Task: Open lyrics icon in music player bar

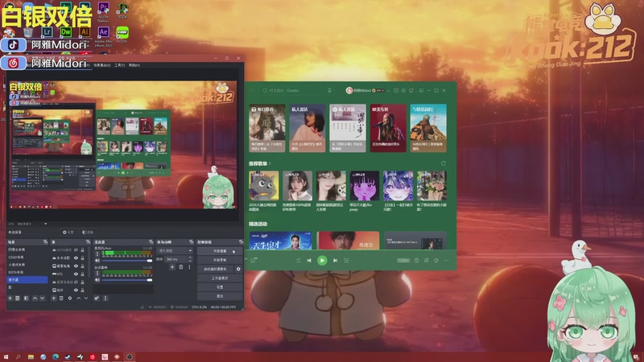Action: point(427,261)
